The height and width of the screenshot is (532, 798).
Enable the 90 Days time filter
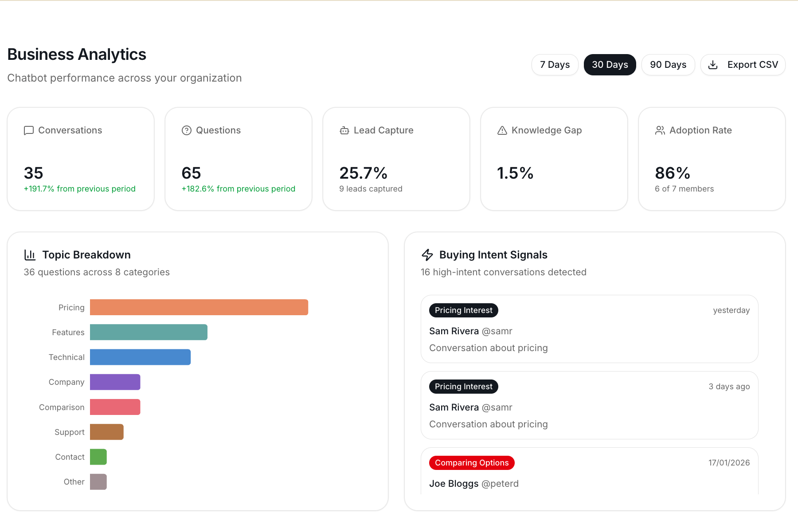tap(668, 64)
